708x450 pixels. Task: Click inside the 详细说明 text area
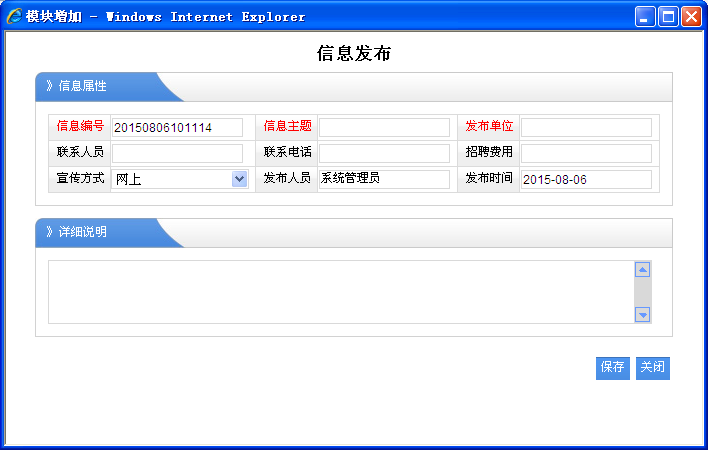(x=340, y=292)
